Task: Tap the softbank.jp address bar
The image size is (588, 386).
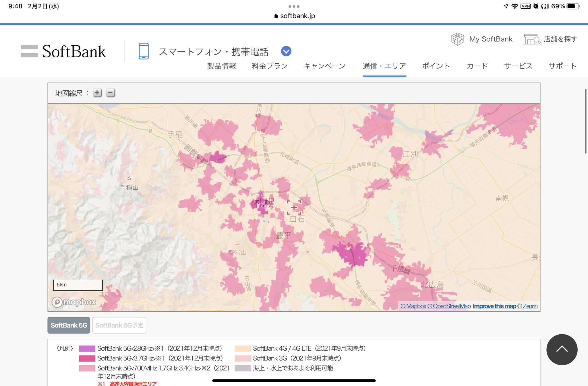Action: point(295,16)
